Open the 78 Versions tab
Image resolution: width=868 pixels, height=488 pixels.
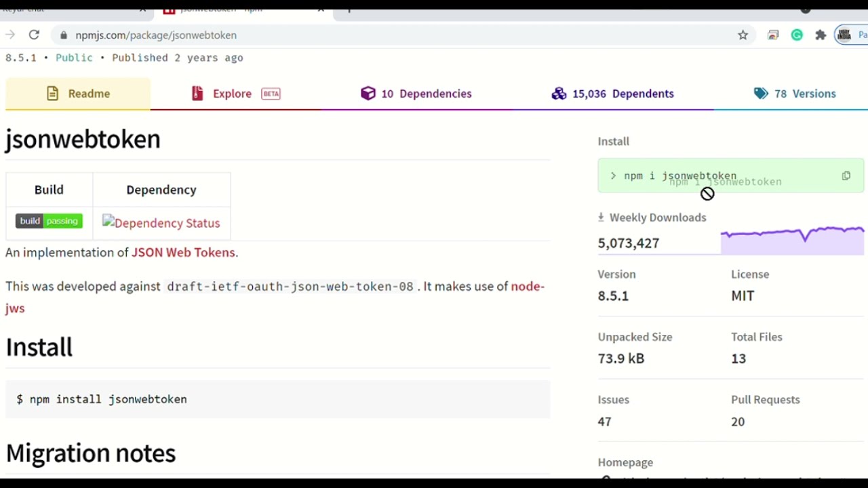(795, 94)
